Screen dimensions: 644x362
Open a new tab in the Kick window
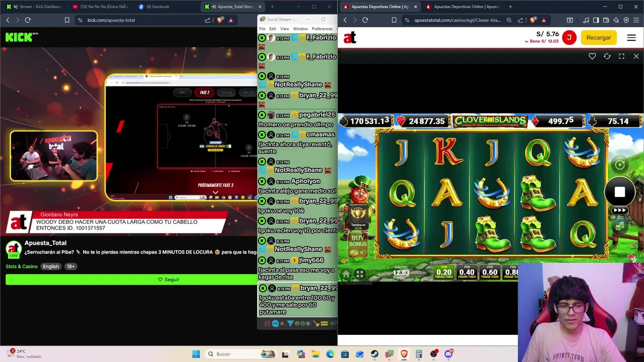pyautogui.click(x=272, y=7)
